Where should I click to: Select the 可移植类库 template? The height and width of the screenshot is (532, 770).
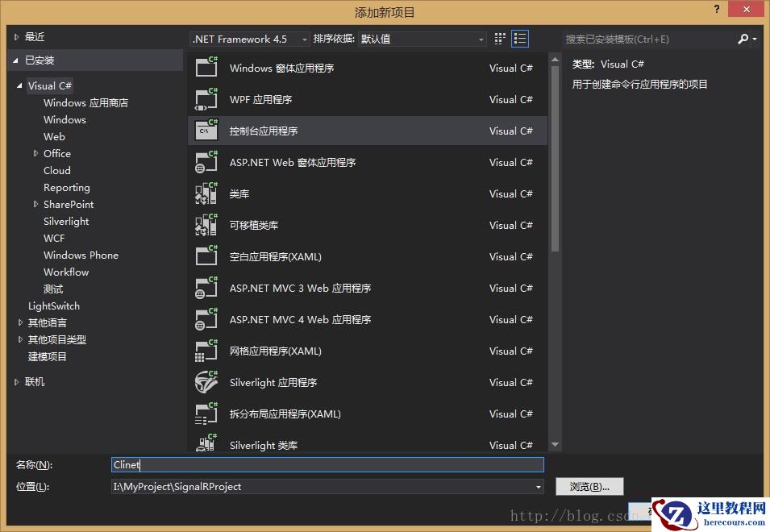323,225
